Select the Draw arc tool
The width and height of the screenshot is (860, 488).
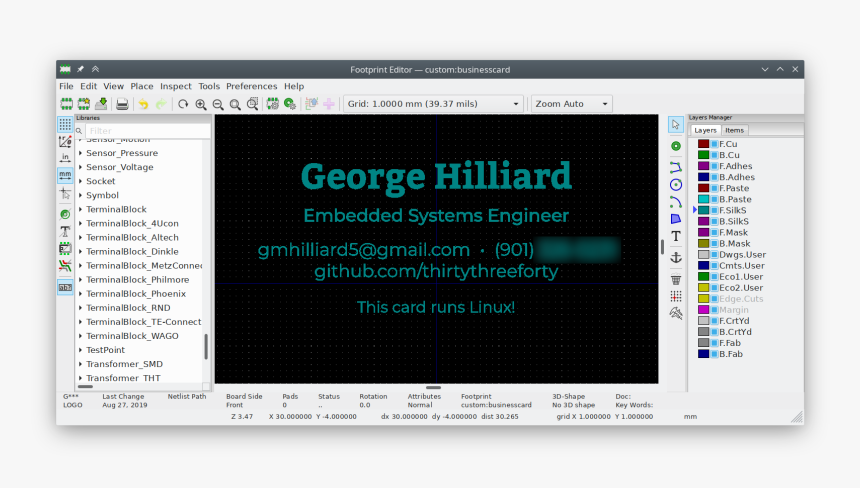pyautogui.click(x=676, y=202)
